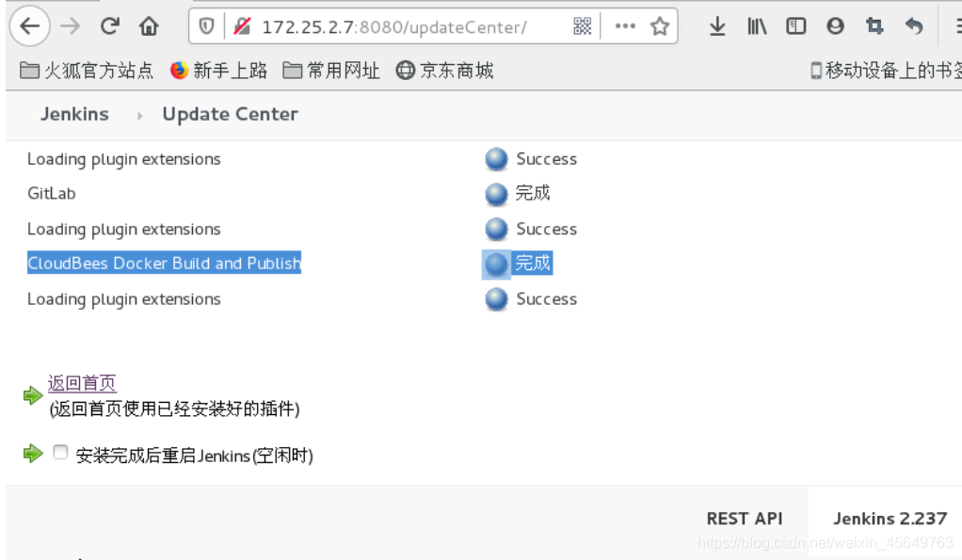Open the hamburger menu
Viewport: 962px width, 560px height.
955,27
